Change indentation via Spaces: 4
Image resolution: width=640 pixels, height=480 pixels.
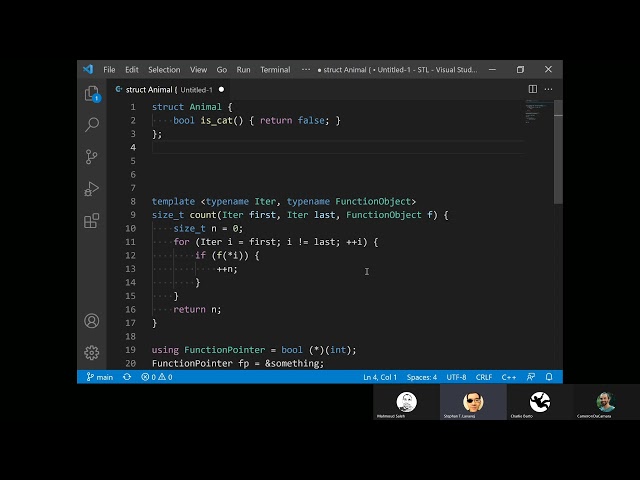tap(422, 377)
